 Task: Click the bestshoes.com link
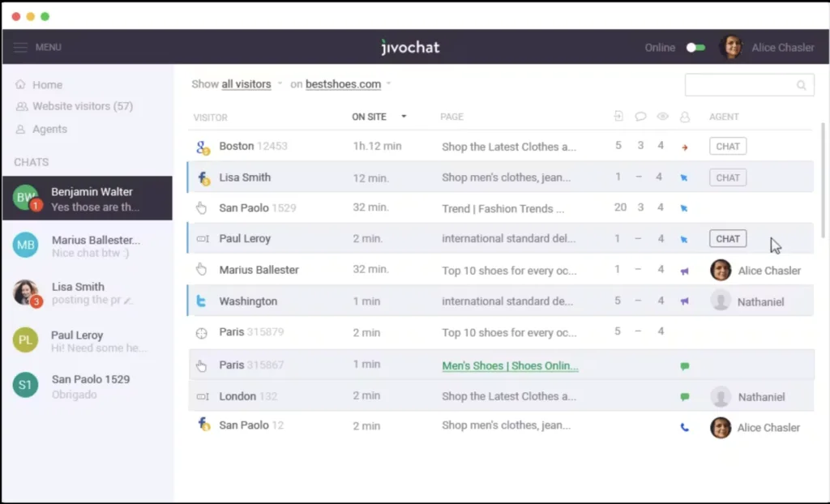click(x=343, y=83)
